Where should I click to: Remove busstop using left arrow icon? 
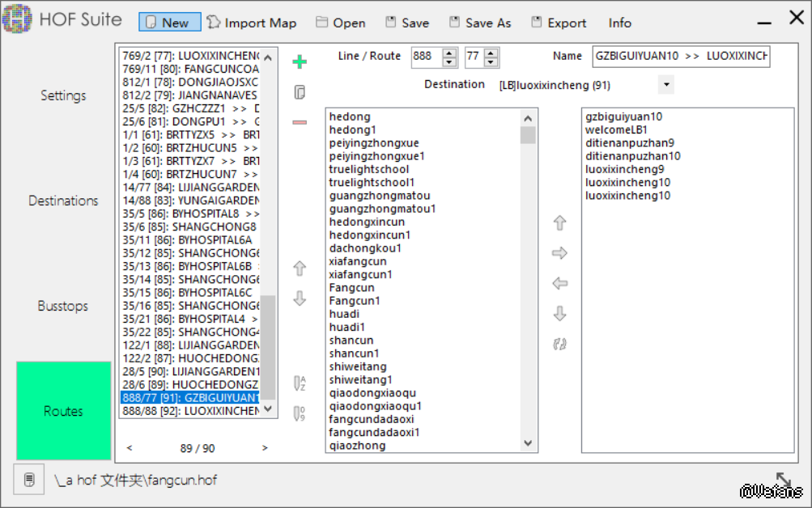pos(559,284)
